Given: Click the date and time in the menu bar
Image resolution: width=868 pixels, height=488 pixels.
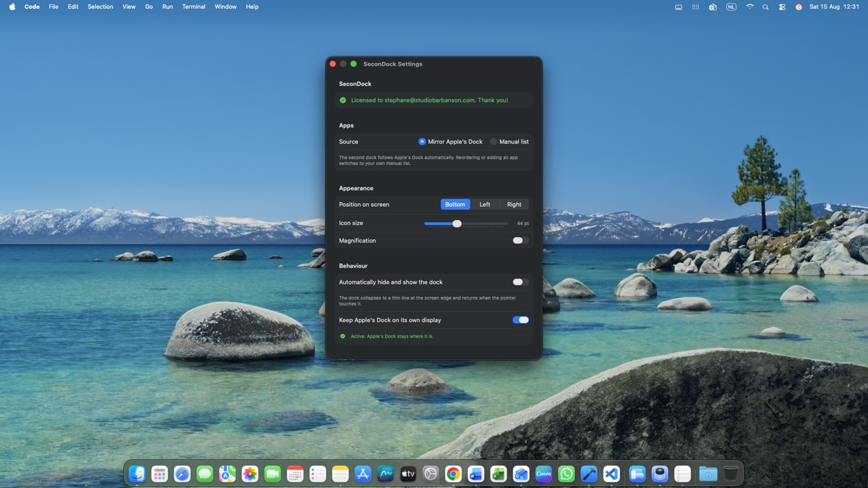Looking at the screenshot, I should [x=834, y=7].
